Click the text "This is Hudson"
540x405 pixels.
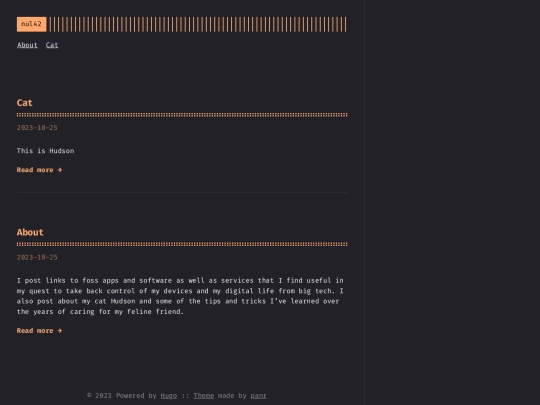click(x=45, y=151)
